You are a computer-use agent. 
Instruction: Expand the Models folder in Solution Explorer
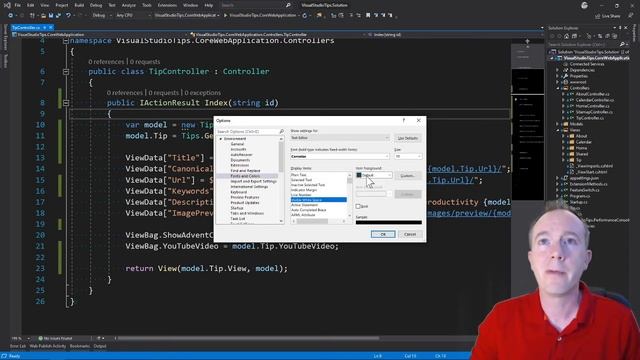558,124
